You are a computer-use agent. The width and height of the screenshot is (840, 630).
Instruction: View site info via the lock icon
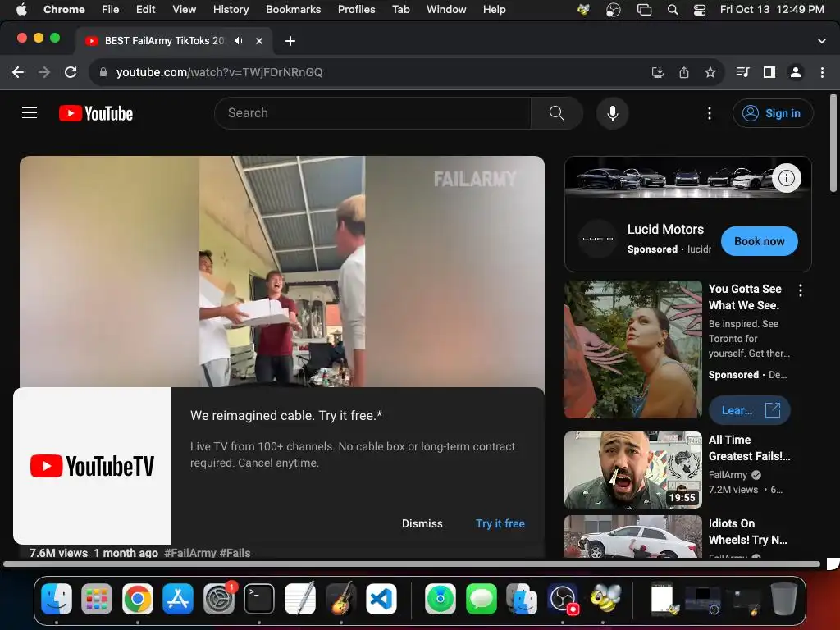tap(103, 72)
